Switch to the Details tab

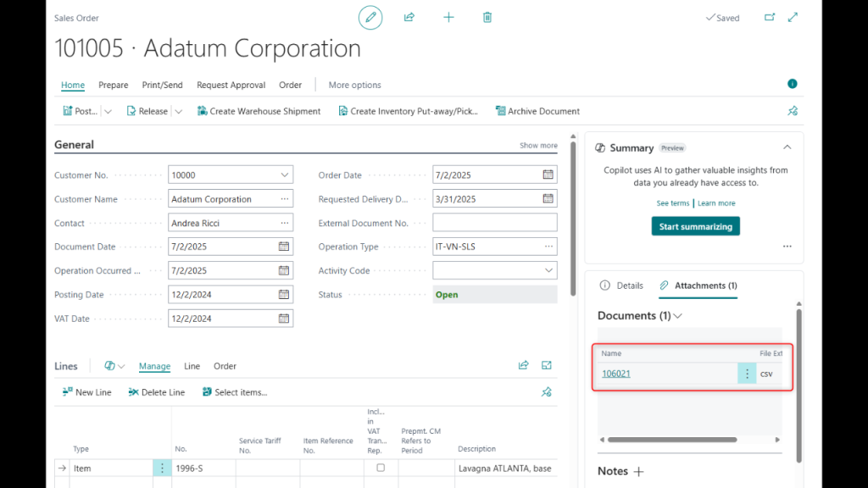point(621,286)
